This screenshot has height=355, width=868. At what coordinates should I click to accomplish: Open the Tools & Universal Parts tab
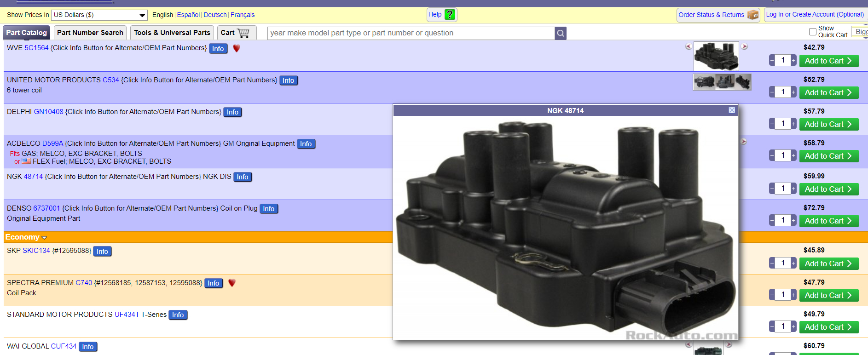click(x=172, y=33)
